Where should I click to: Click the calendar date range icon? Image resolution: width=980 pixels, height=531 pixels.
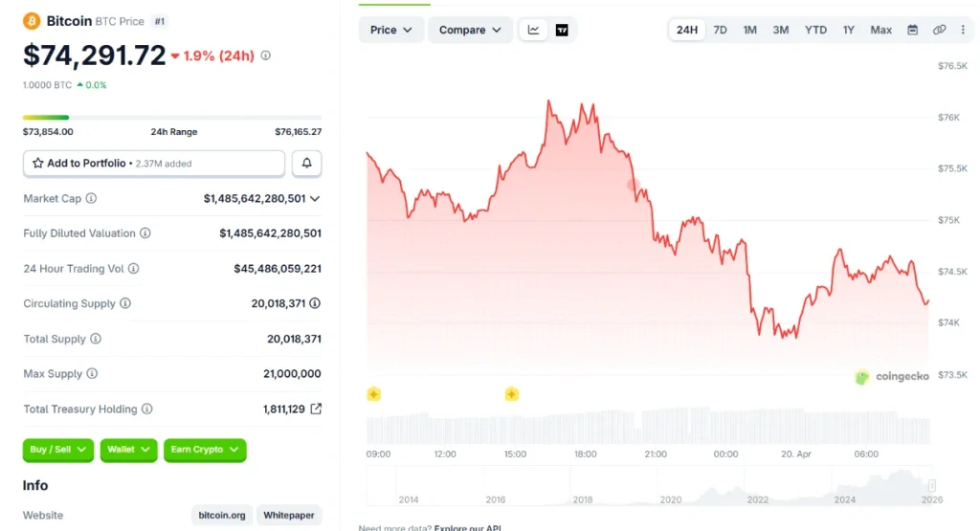click(x=912, y=30)
